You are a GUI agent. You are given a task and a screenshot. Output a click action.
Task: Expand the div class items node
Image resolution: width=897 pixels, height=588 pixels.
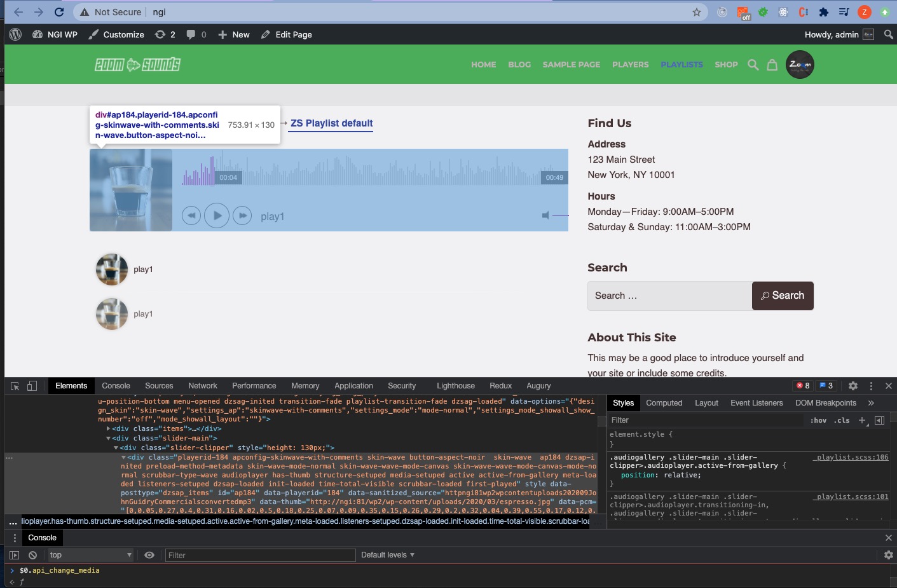click(109, 429)
